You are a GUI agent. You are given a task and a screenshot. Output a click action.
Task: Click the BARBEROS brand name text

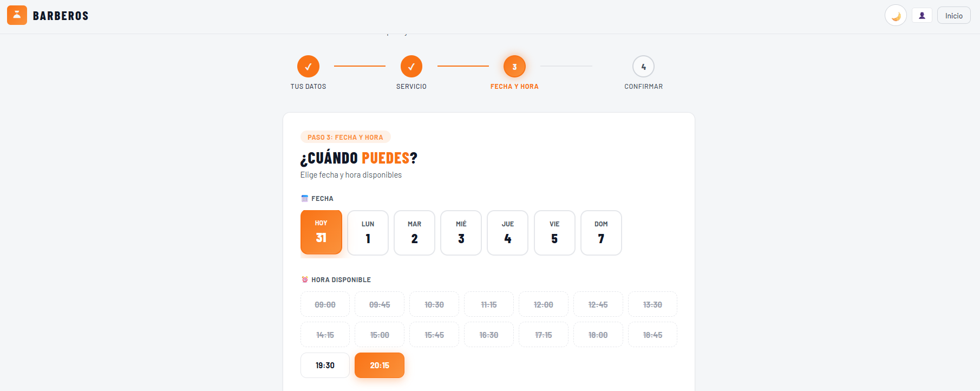click(61, 16)
